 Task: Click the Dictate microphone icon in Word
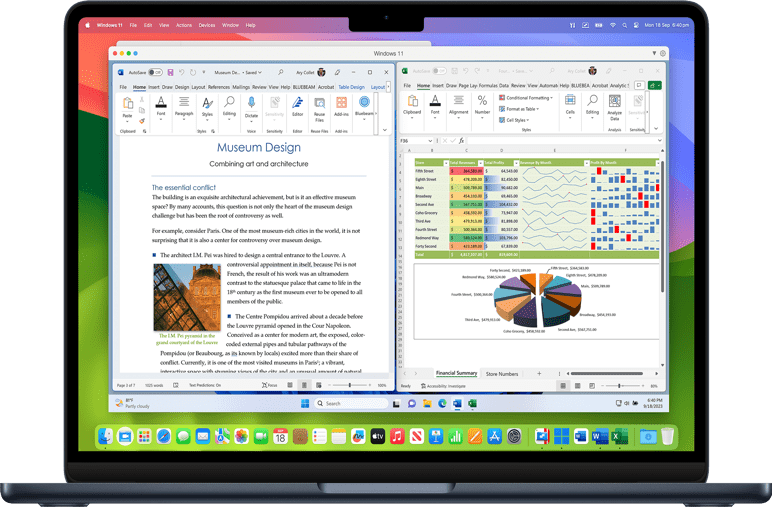pyautogui.click(x=251, y=104)
